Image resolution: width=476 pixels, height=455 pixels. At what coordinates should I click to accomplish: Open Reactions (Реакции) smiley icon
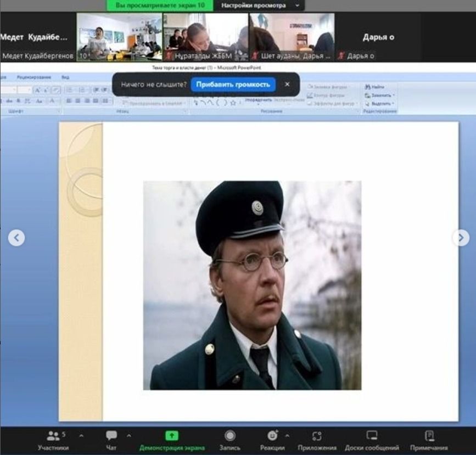pyautogui.click(x=272, y=436)
